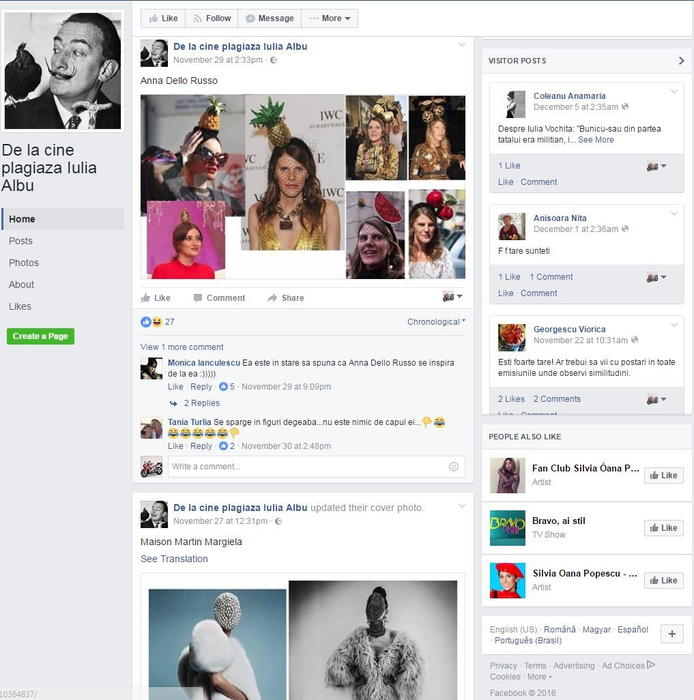Open the Chronological comment sorting dropdown
This screenshot has height=700, width=694.
coord(436,322)
